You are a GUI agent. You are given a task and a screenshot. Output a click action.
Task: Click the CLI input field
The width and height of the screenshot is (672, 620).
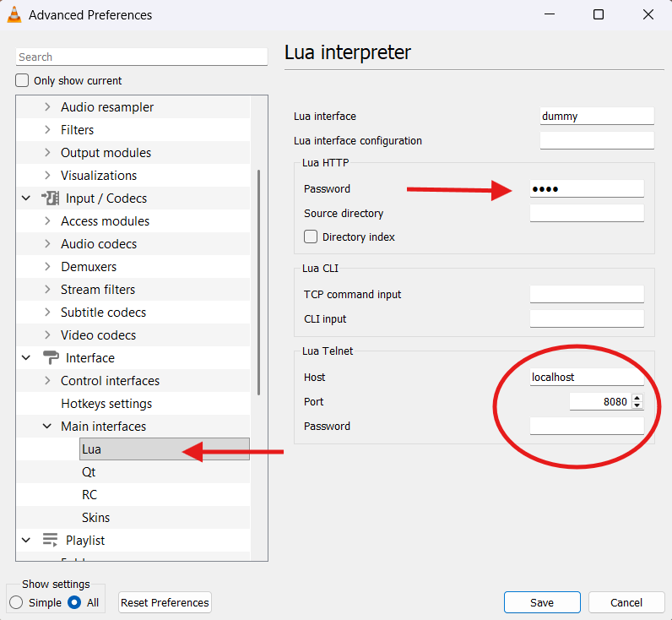coord(587,318)
